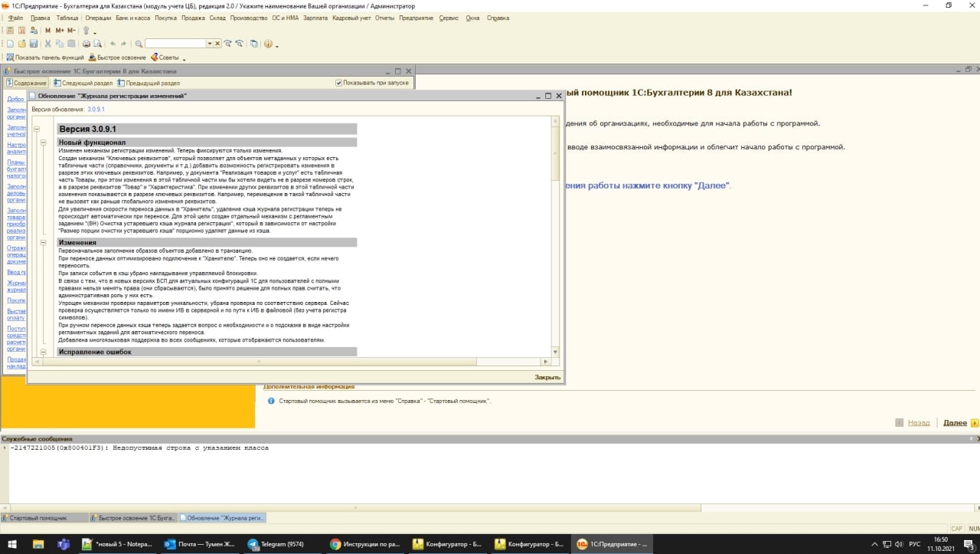Toggle the 'Показывать при запуске' checkbox

[x=339, y=83]
